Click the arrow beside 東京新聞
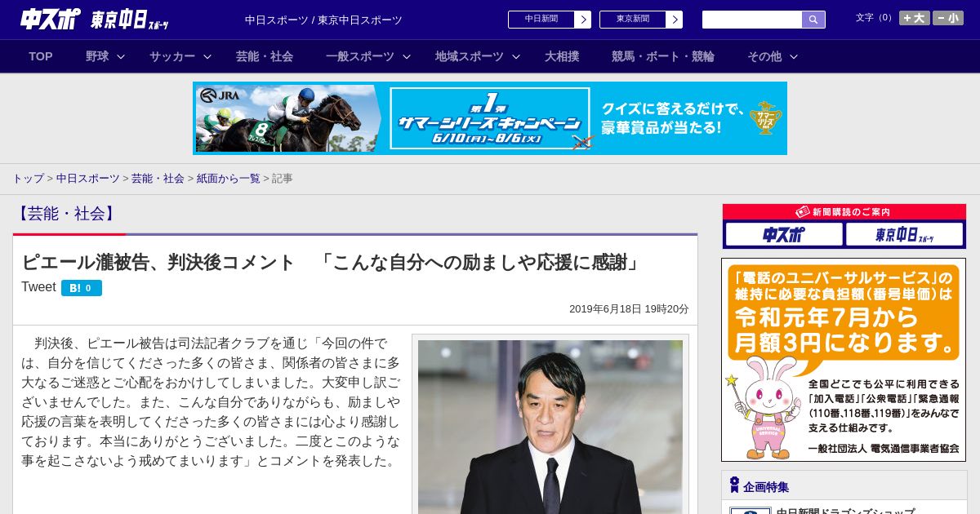The height and width of the screenshot is (514, 980). (675, 20)
